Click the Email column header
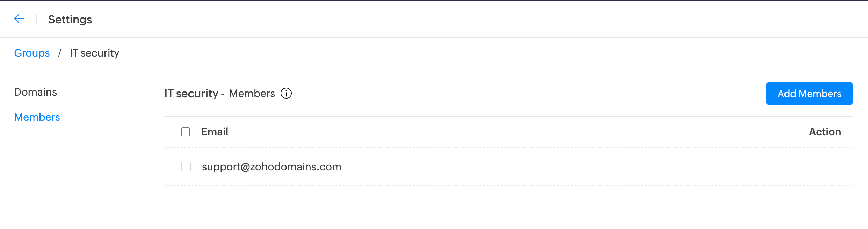Screen dimensions: 868x229 215,132
